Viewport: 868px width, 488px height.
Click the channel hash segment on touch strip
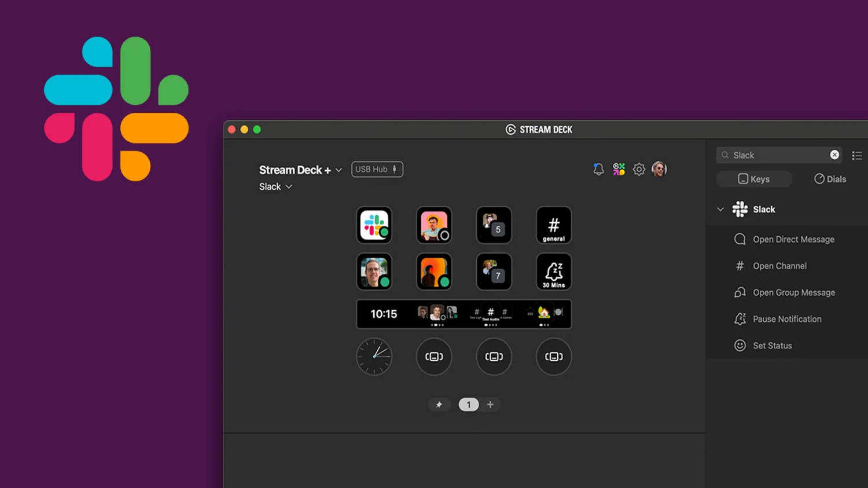point(491,314)
